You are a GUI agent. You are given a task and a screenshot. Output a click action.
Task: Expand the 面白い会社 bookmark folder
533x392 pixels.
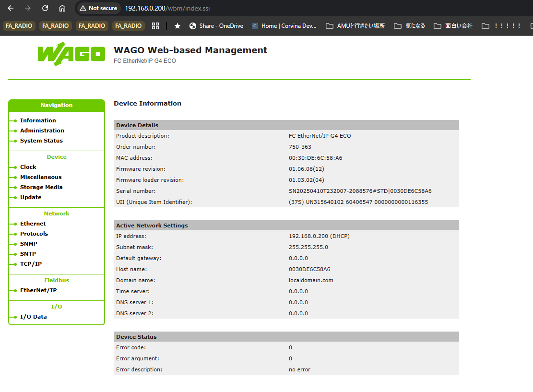(453, 26)
